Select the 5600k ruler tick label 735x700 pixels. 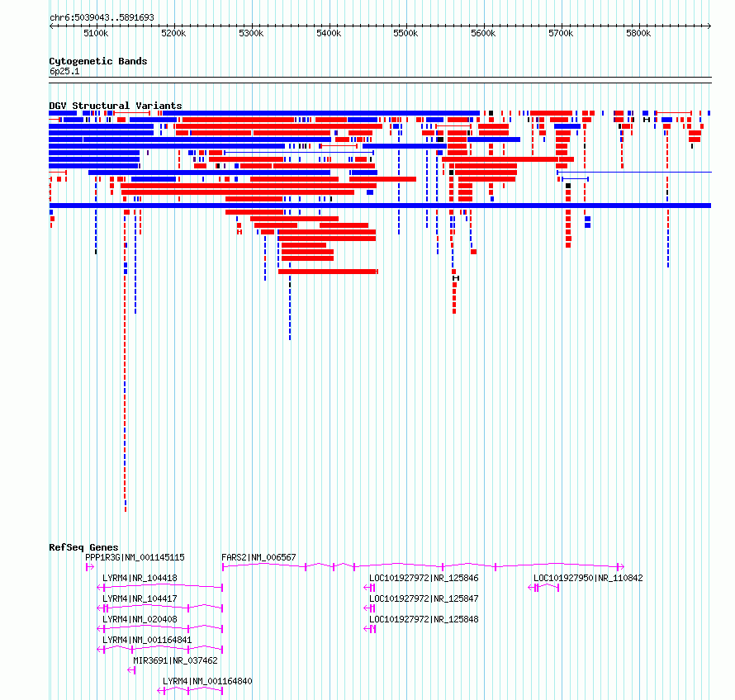(483, 33)
